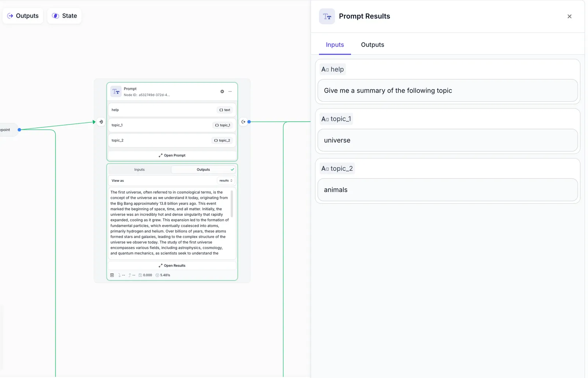Click the 'Aa topic_1' label in panel
588x378 pixels.
[x=336, y=119]
